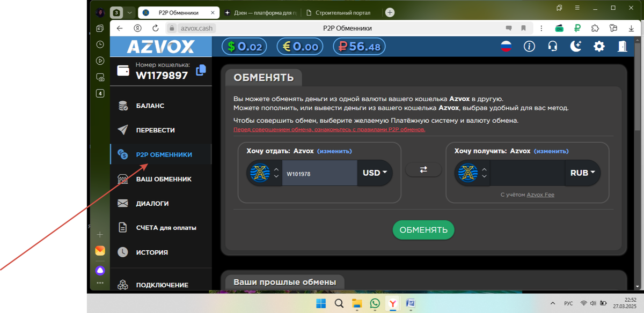Click the AZVOX logo
Screen dimensions: 644x313
click(x=160, y=47)
